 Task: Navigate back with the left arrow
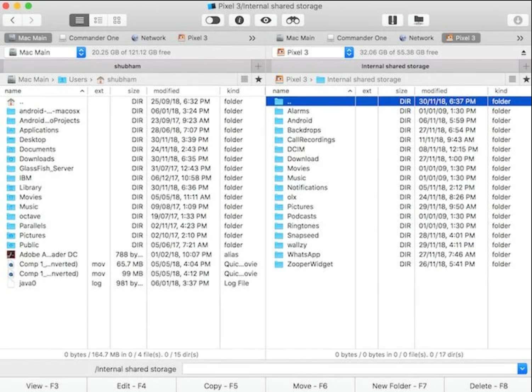[x=13, y=20]
